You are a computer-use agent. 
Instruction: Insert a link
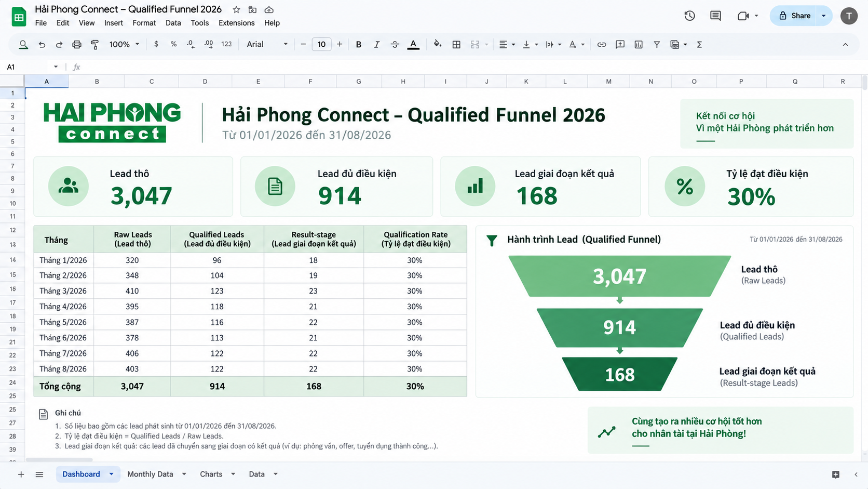pos(602,45)
